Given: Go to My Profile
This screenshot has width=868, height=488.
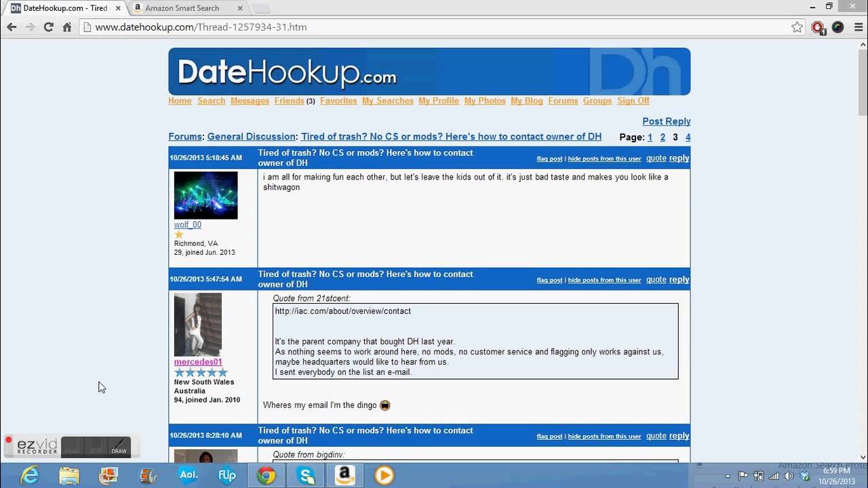Looking at the screenshot, I should tap(439, 100).
